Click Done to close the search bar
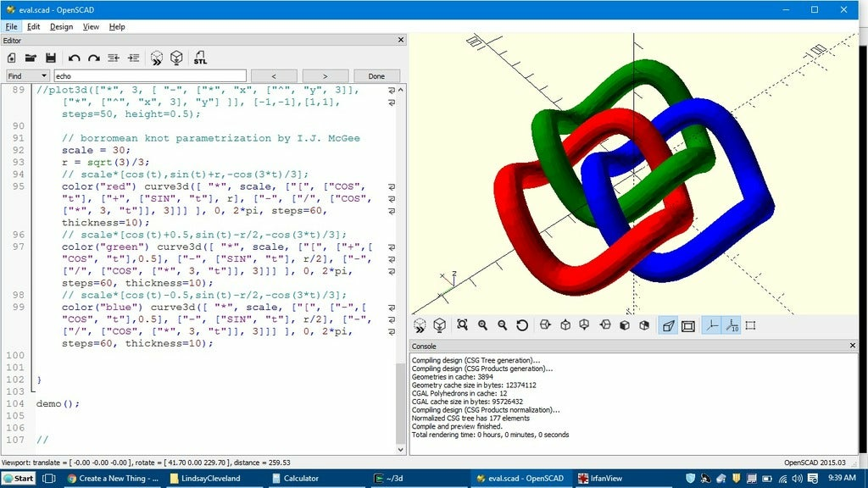Viewport: 868px width, 488px height. coord(376,75)
